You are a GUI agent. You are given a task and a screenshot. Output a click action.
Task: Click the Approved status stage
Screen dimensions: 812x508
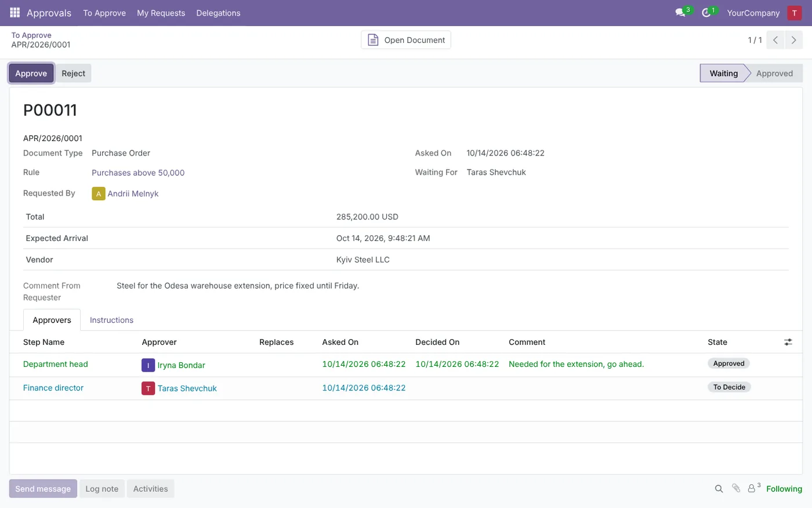pyautogui.click(x=774, y=73)
